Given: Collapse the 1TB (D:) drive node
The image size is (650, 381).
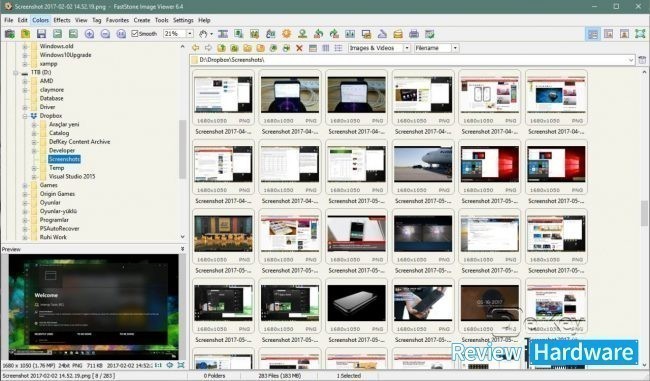Looking at the screenshot, I should click(16, 73).
